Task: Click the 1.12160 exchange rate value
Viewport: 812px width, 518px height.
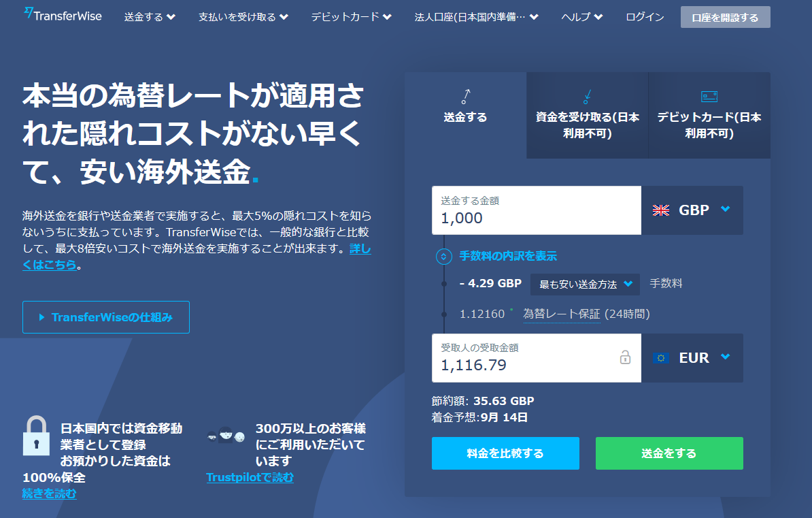Action: coord(482,314)
